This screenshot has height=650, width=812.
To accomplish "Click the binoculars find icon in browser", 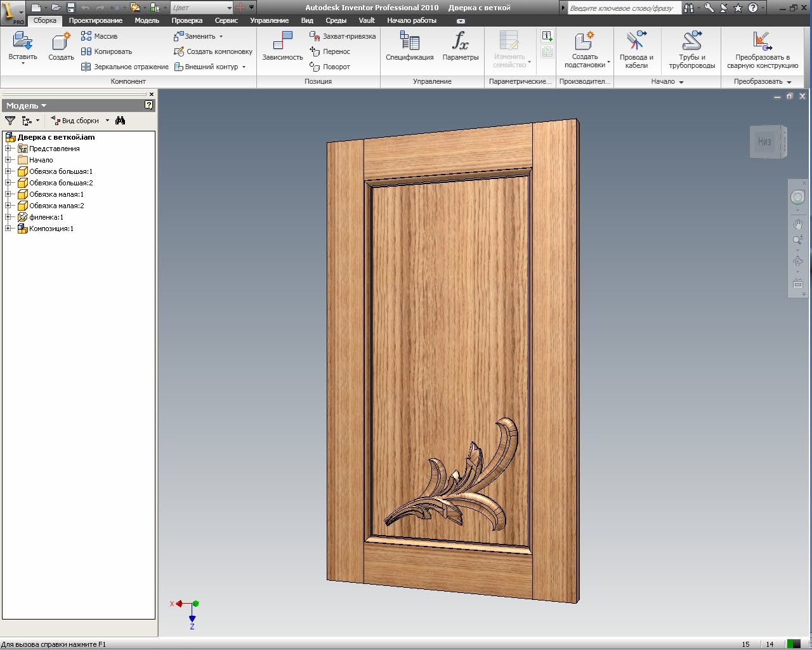I will tap(121, 121).
